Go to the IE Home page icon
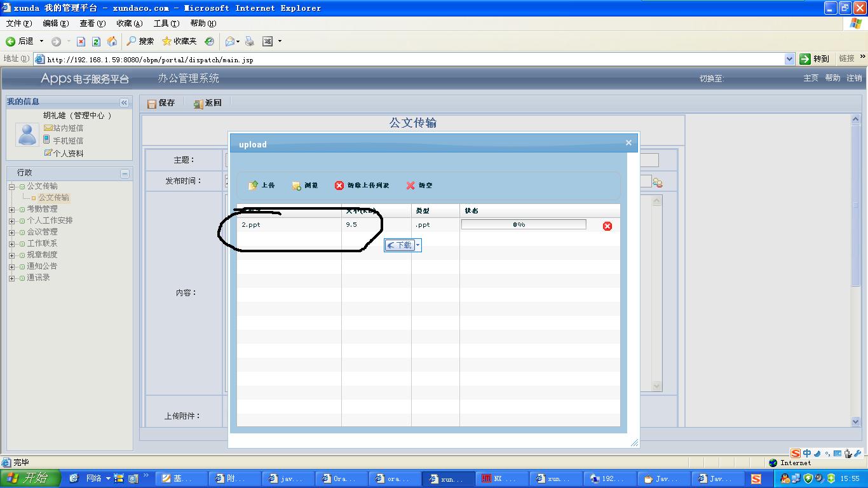Viewport: 868px width, 488px height. click(x=112, y=41)
